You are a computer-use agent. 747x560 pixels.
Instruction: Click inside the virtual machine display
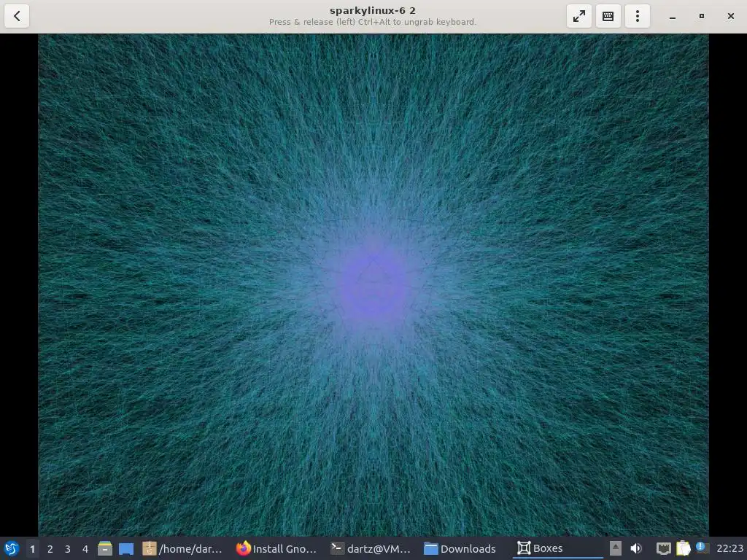pos(373,285)
